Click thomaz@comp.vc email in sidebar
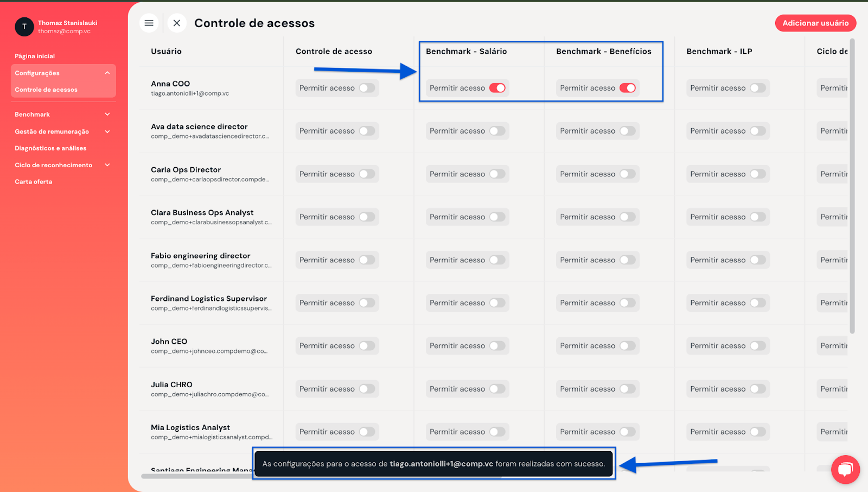The image size is (868, 492). pyautogui.click(x=64, y=31)
